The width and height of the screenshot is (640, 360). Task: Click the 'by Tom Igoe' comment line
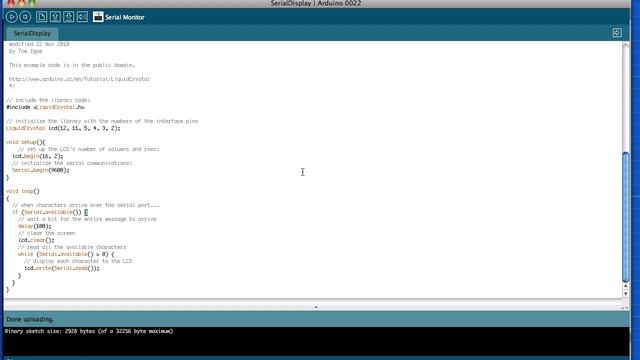[x=25, y=51]
